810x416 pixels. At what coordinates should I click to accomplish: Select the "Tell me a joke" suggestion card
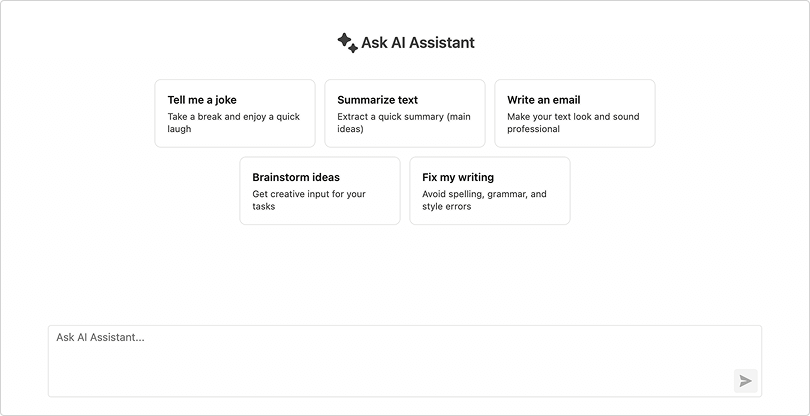[234, 113]
